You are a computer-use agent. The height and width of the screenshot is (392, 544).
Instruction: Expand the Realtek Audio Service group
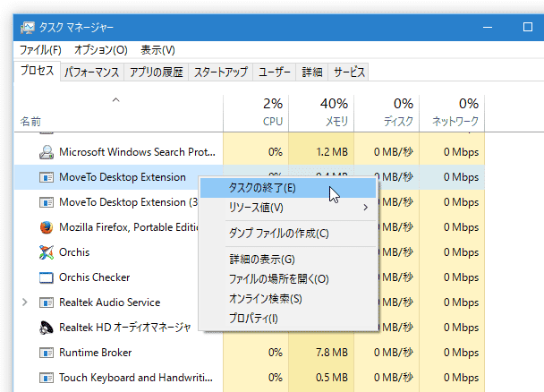point(25,303)
